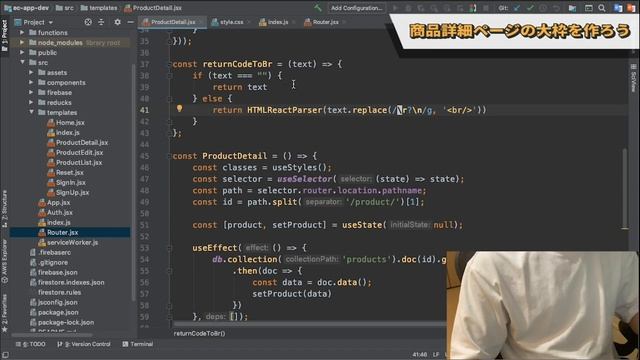Click the src breadcrumb
The height and width of the screenshot is (360, 640).
pyautogui.click(x=65, y=8)
